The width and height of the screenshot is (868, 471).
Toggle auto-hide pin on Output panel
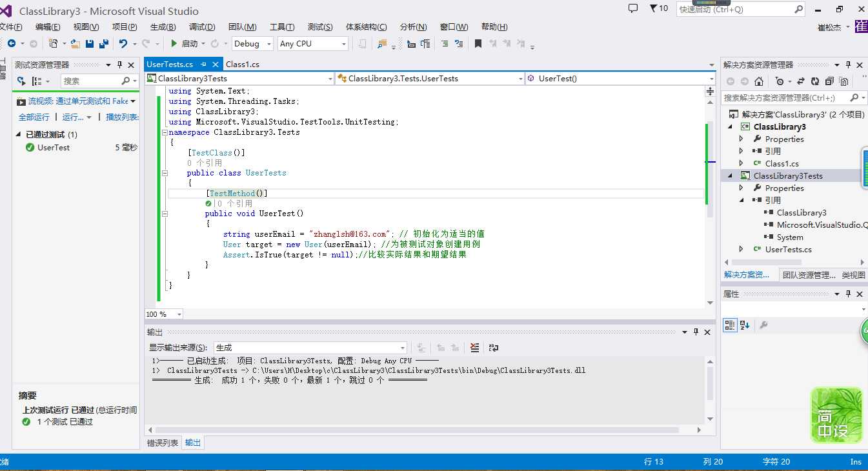(x=696, y=332)
